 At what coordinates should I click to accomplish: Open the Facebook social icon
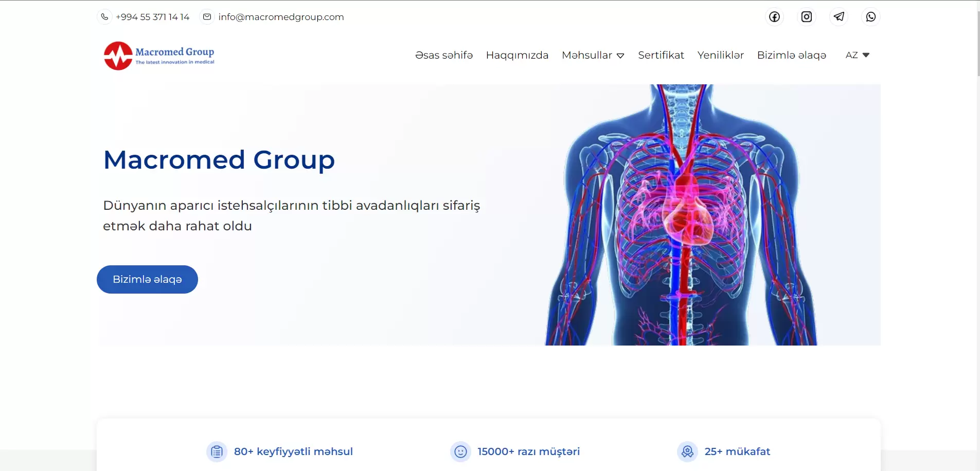coord(774,17)
